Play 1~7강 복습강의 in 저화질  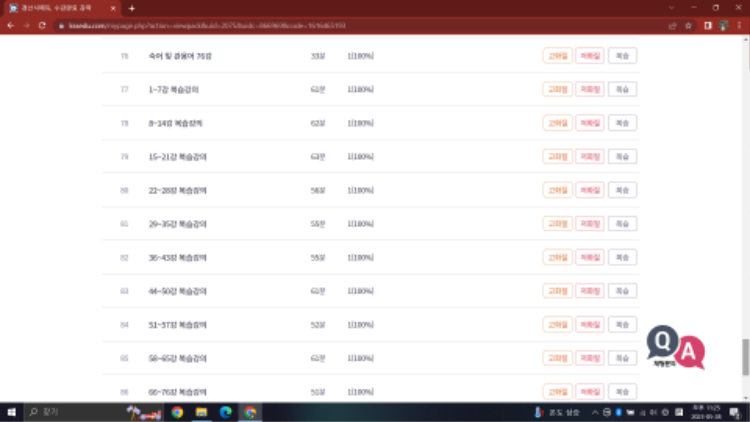coord(590,89)
